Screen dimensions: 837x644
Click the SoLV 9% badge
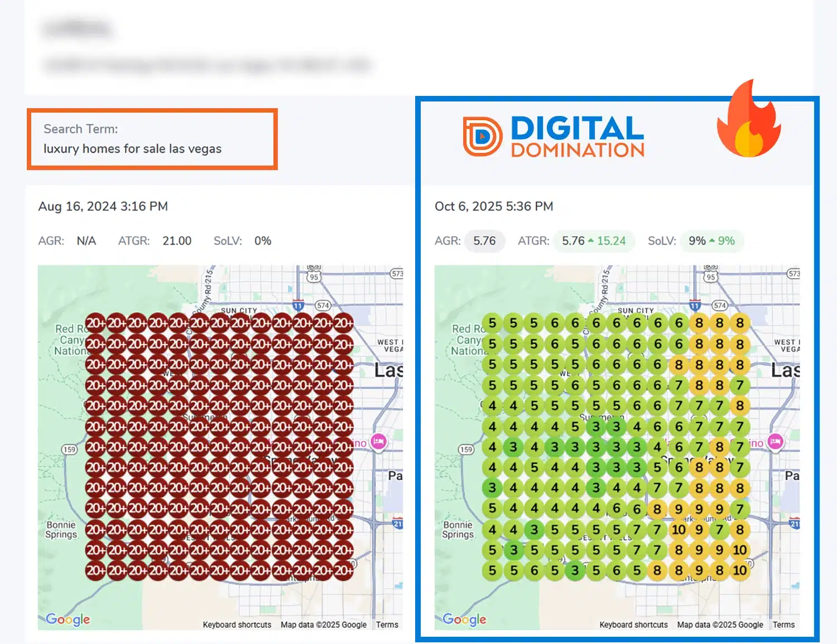[x=711, y=241]
